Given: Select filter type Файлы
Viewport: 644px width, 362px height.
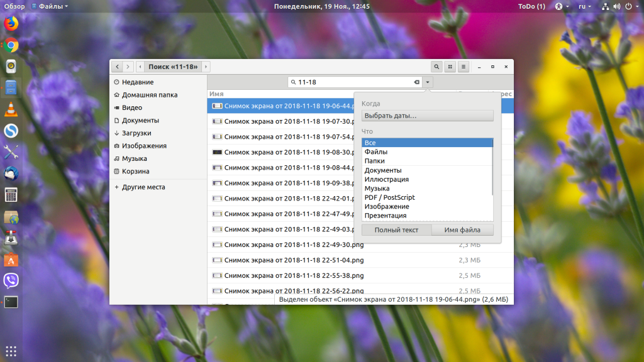Looking at the screenshot, I should click(x=427, y=152).
